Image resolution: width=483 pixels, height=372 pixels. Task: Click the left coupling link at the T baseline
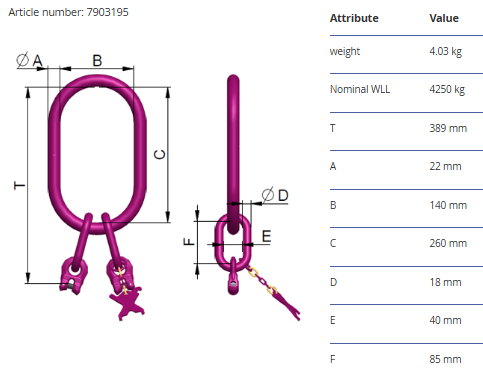[74, 275]
